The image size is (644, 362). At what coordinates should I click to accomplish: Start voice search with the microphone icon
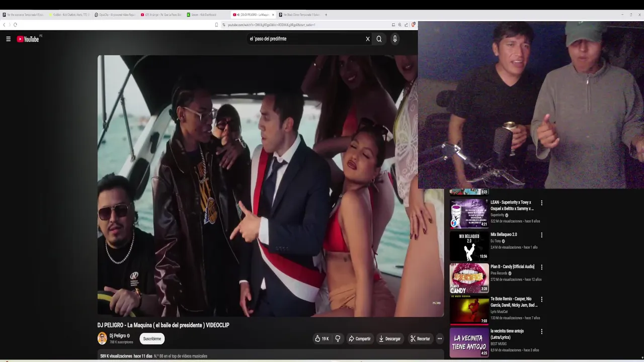395,39
